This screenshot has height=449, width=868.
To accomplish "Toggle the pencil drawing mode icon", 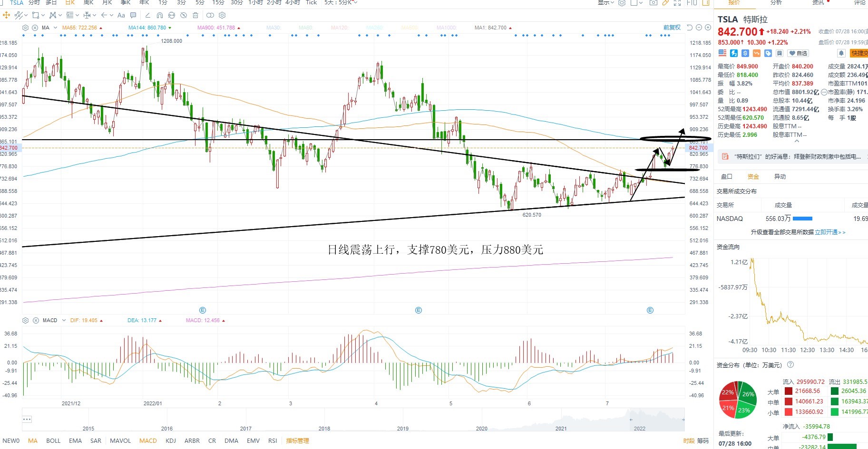I will pos(665,2).
